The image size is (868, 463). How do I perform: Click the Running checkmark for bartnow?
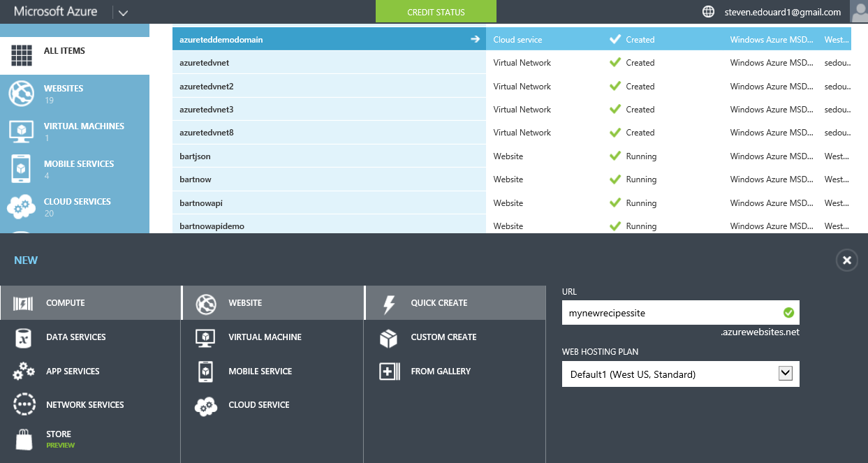(615, 179)
